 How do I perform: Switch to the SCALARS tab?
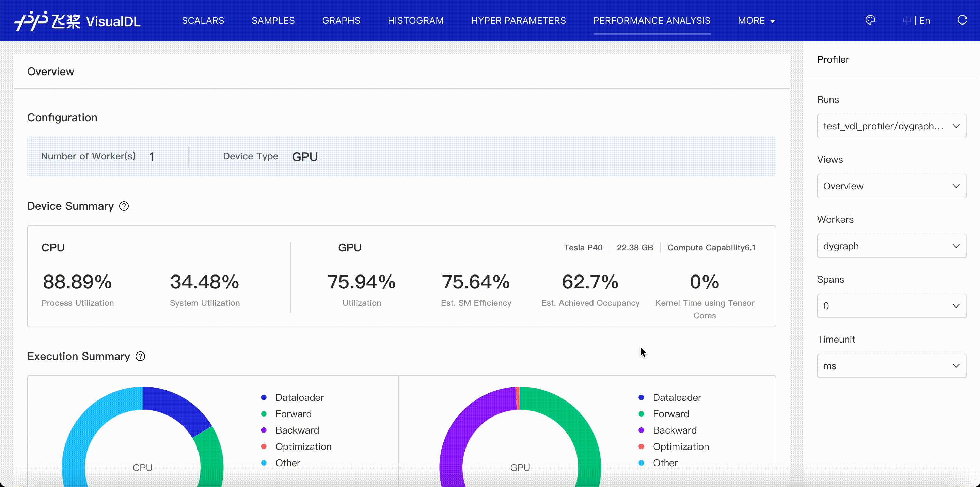tap(203, 20)
